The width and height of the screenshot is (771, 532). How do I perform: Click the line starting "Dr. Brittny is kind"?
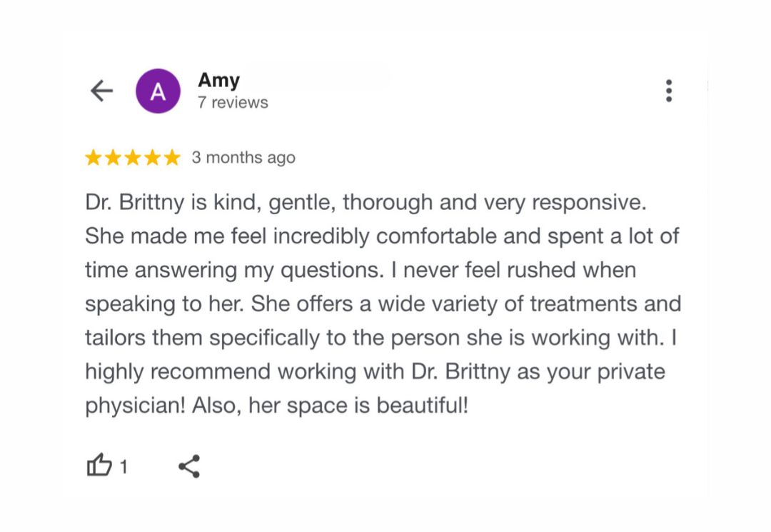pyautogui.click(x=366, y=203)
